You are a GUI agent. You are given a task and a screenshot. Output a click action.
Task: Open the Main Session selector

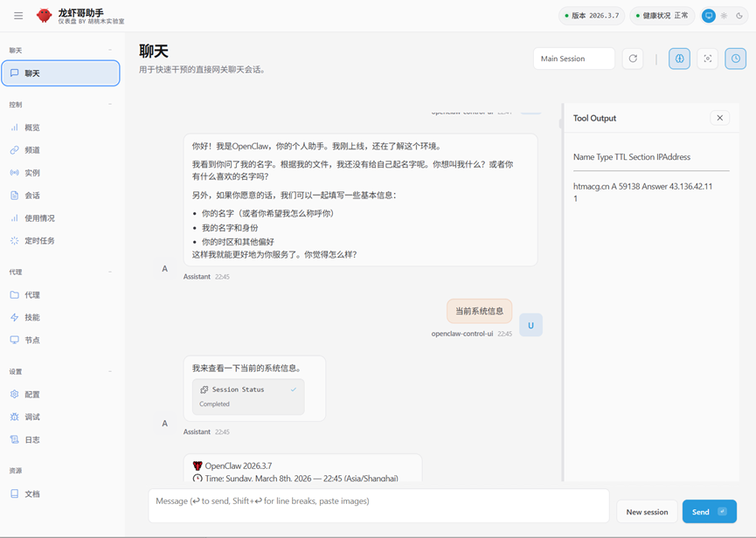(x=574, y=59)
